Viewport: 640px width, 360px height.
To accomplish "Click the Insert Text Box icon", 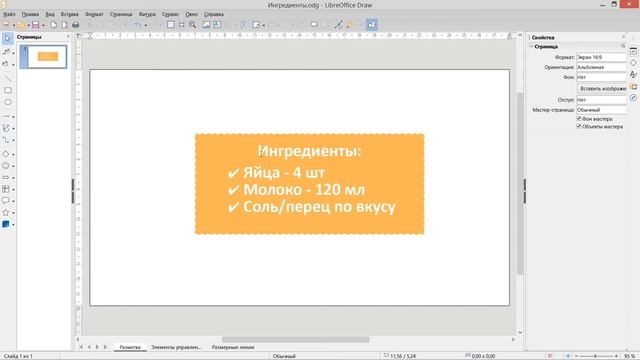I will (x=217, y=25).
